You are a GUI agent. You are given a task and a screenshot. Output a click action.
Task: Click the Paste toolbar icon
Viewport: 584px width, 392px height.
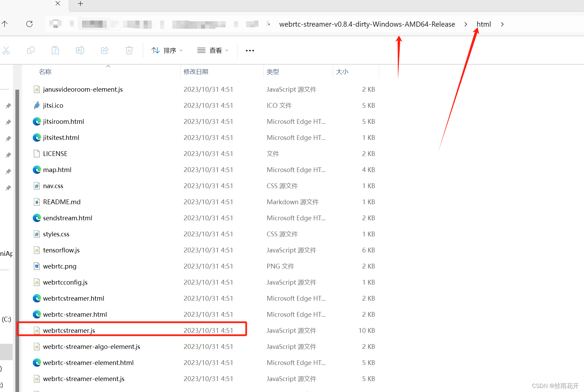[55, 50]
